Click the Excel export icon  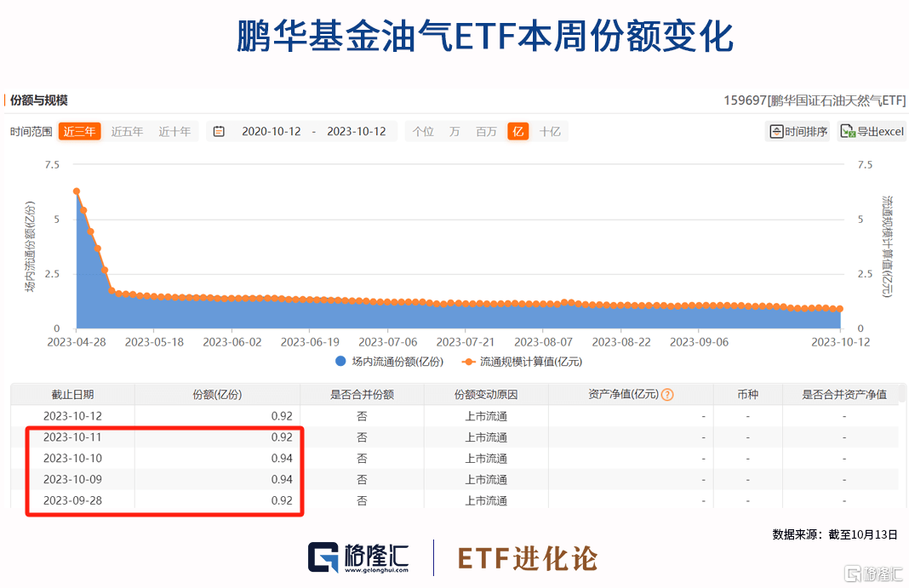pos(848,132)
